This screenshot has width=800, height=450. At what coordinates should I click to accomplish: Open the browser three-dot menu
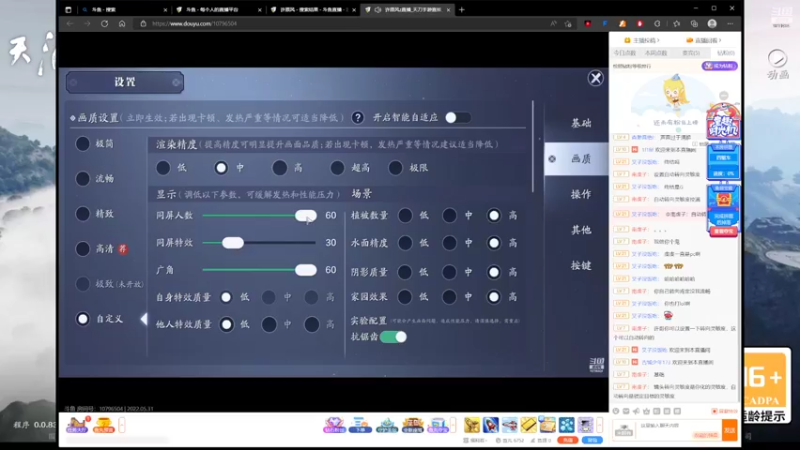[731, 23]
